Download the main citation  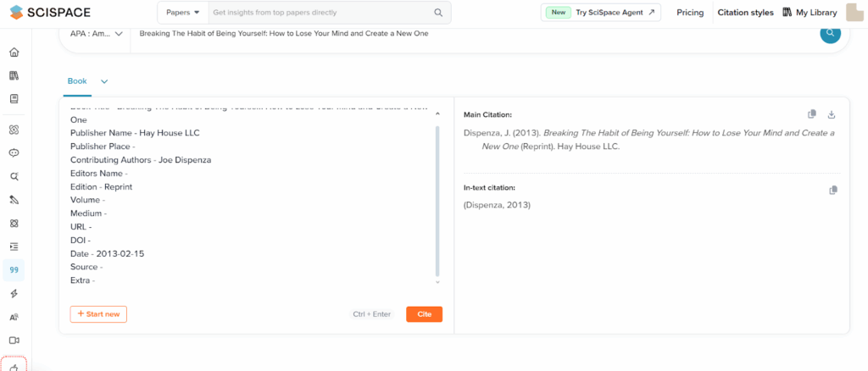coord(831,114)
